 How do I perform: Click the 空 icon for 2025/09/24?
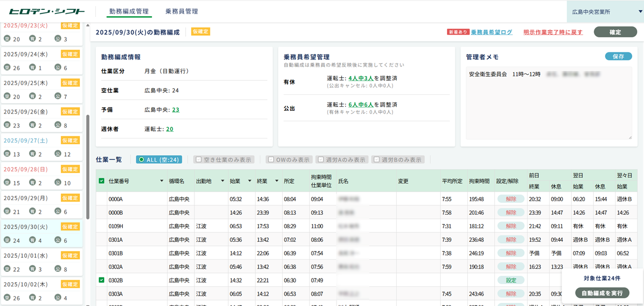[x=7, y=67]
